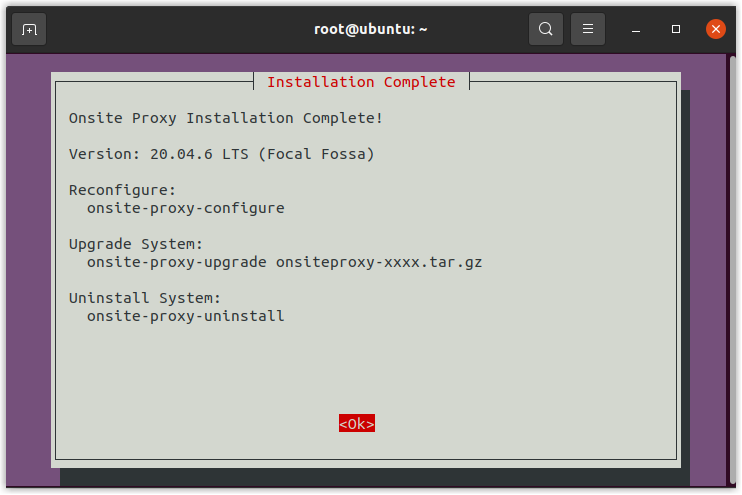Click the onsite-proxy-uninstall command text

[x=185, y=316]
